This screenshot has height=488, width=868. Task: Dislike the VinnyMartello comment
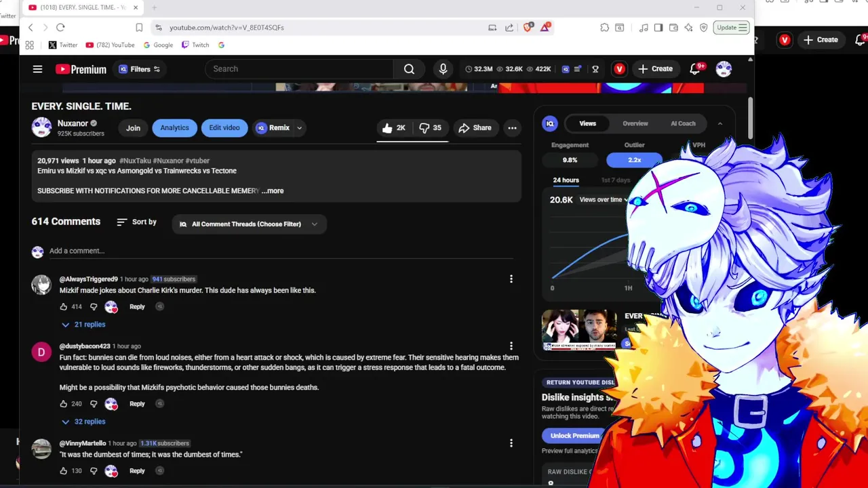point(94,470)
